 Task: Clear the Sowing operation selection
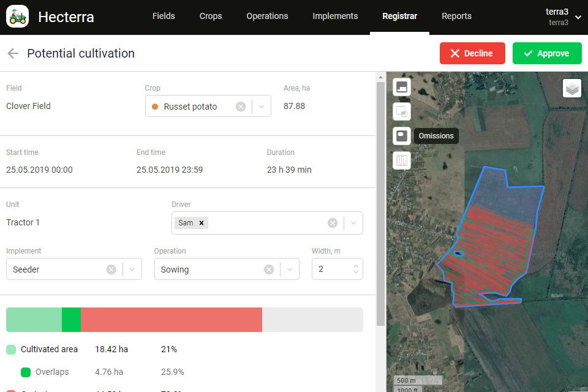pyautogui.click(x=269, y=269)
